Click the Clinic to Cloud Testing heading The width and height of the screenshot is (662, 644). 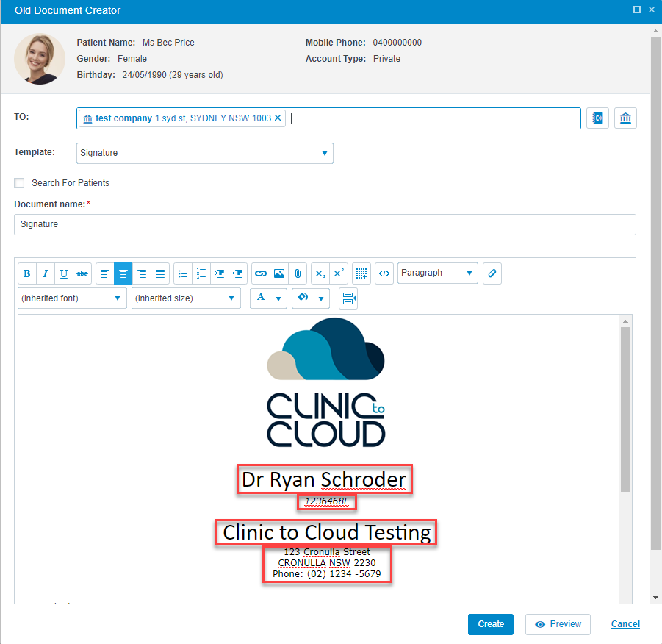[x=327, y=532]
